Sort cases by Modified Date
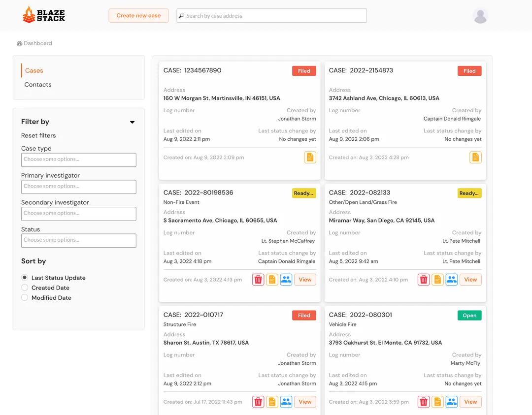 tap(25, 298)
